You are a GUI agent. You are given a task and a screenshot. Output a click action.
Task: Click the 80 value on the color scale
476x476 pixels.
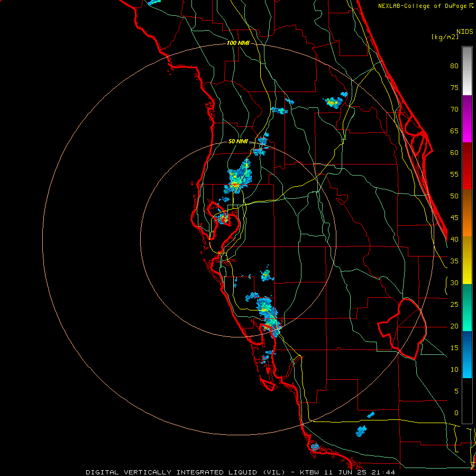[x=454, y=66]
